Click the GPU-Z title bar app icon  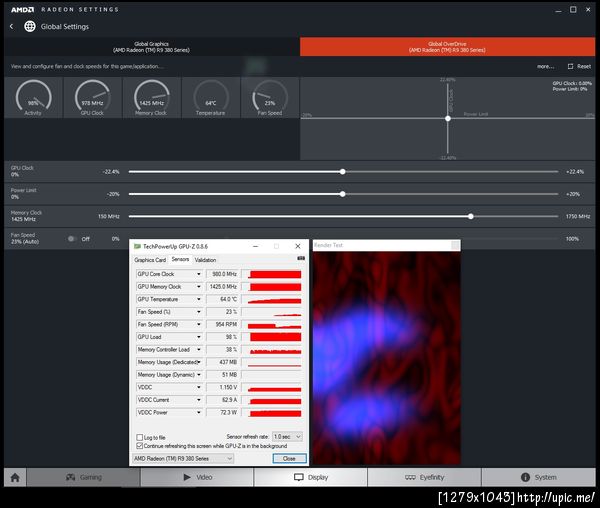click(137, 246)
